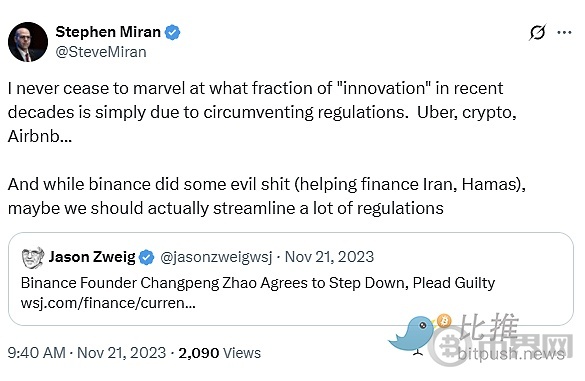Open the three-dot more options menu
585x381 pixels.
point(564,32)
